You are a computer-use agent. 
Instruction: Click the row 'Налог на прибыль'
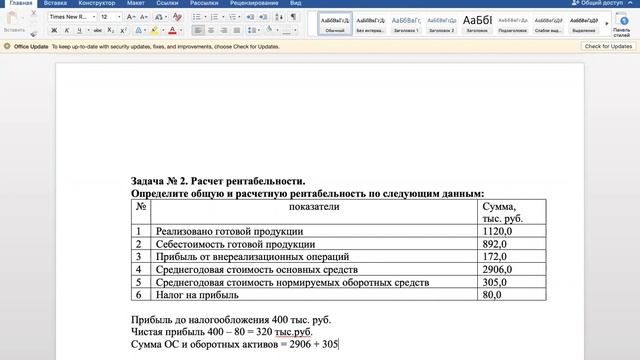pos(338,295)
